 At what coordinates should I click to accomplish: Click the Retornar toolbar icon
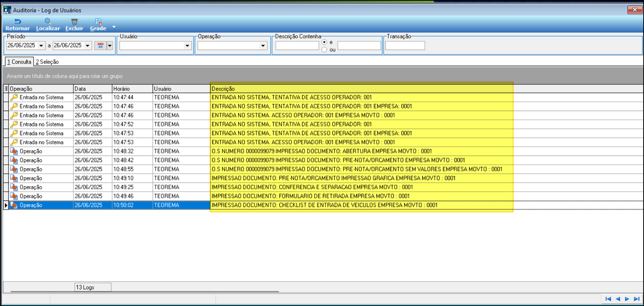[17, 22]
